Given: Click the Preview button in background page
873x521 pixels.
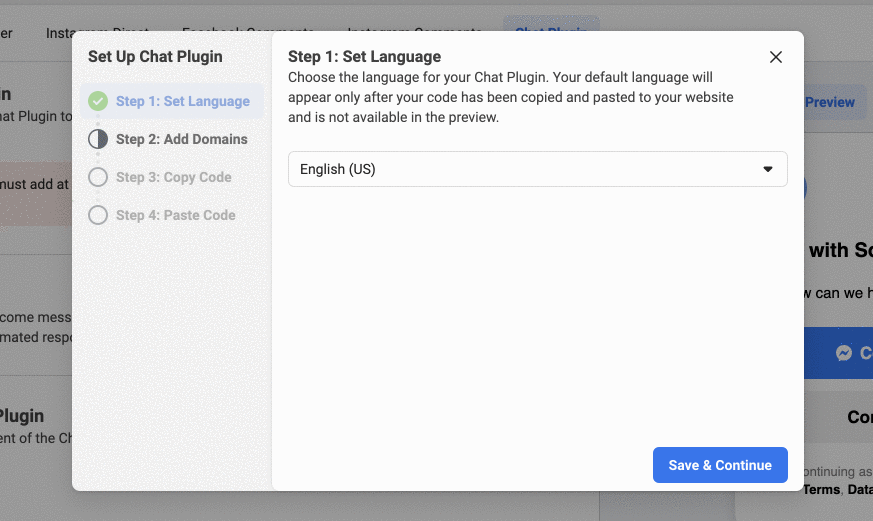Looking at the screenshot, I should [x=835, y=102].
